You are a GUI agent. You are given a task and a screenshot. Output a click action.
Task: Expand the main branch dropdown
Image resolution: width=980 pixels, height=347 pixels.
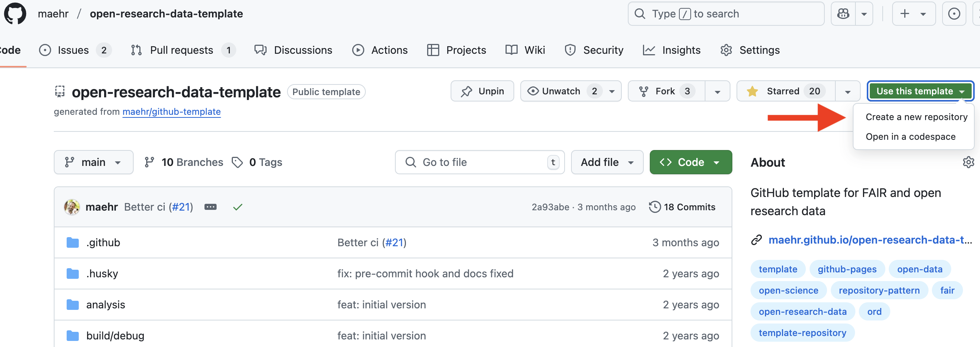click(93, 162)
